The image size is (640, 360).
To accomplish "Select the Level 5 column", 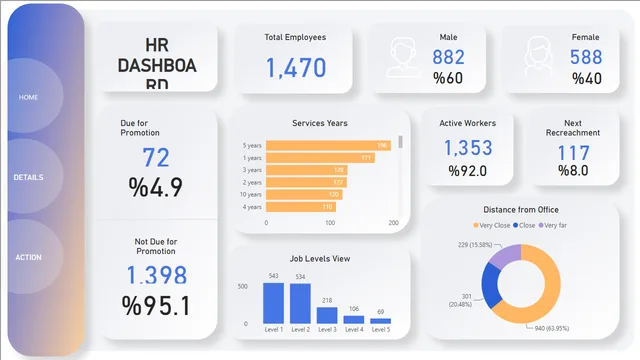I will coord(380,321).
